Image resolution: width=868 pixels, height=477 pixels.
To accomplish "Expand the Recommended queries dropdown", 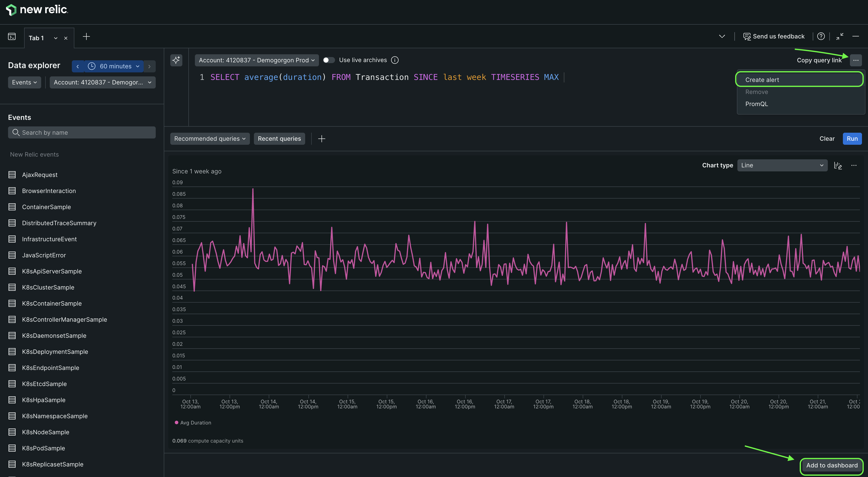I will coord(209,138).
